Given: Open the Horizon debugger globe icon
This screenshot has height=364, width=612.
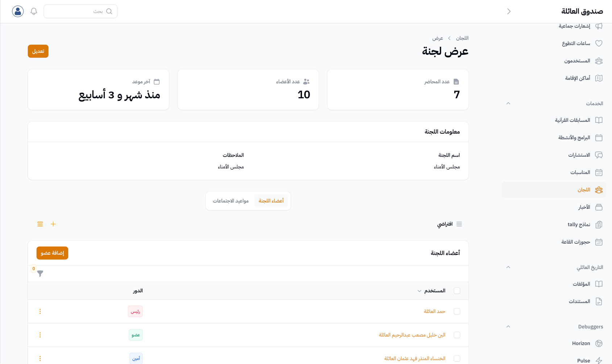Looking at the screenshot, I should pos(599,343).
